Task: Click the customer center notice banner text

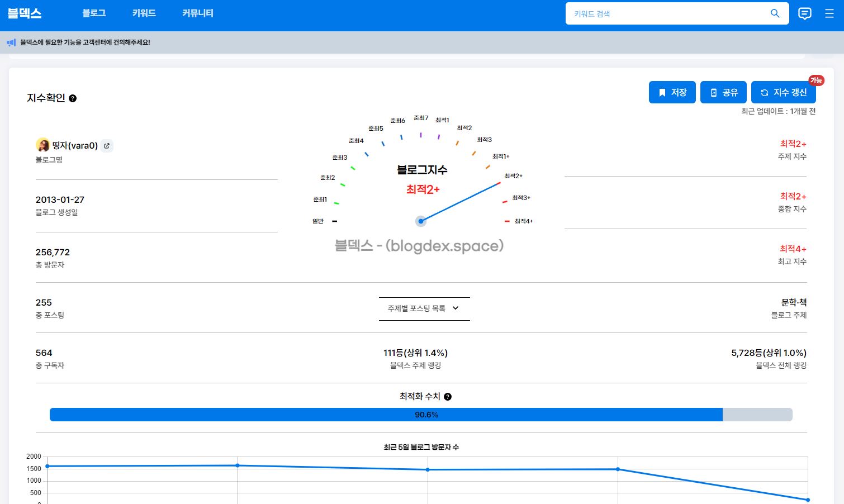Action: tap(85, 42)
